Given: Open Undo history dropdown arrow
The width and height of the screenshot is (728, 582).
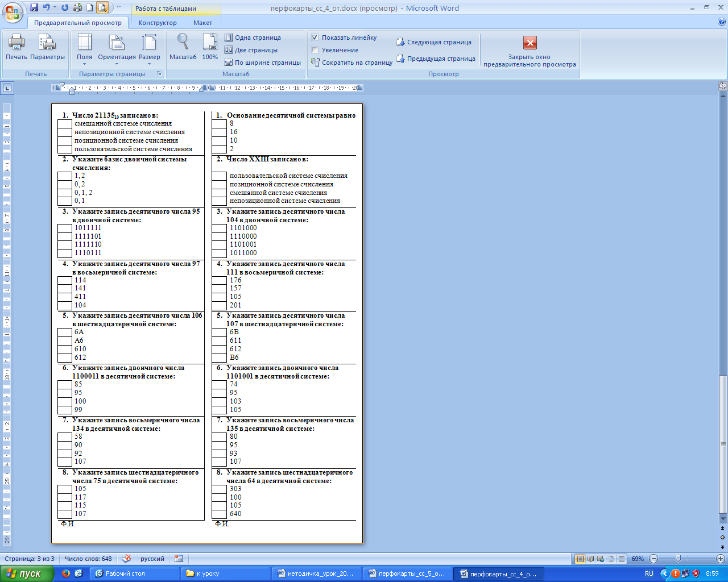Looking at the screenshot, I should (x=55, y=7).
